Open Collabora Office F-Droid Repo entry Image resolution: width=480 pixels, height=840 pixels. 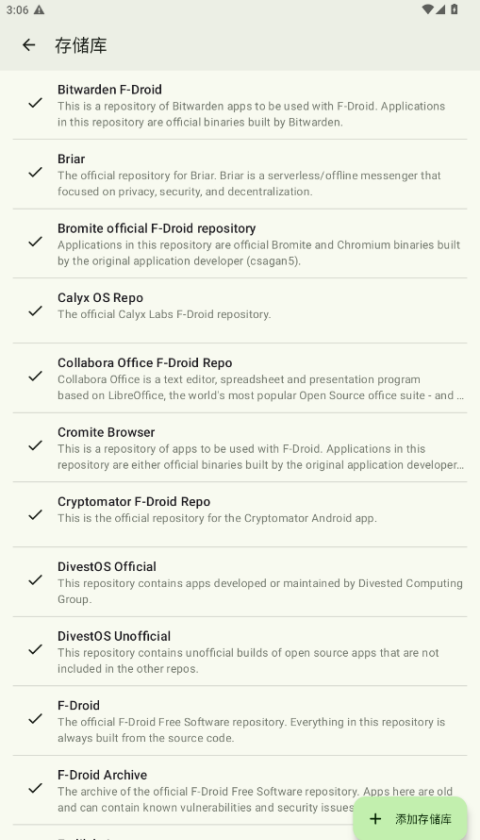pos(240,378)
